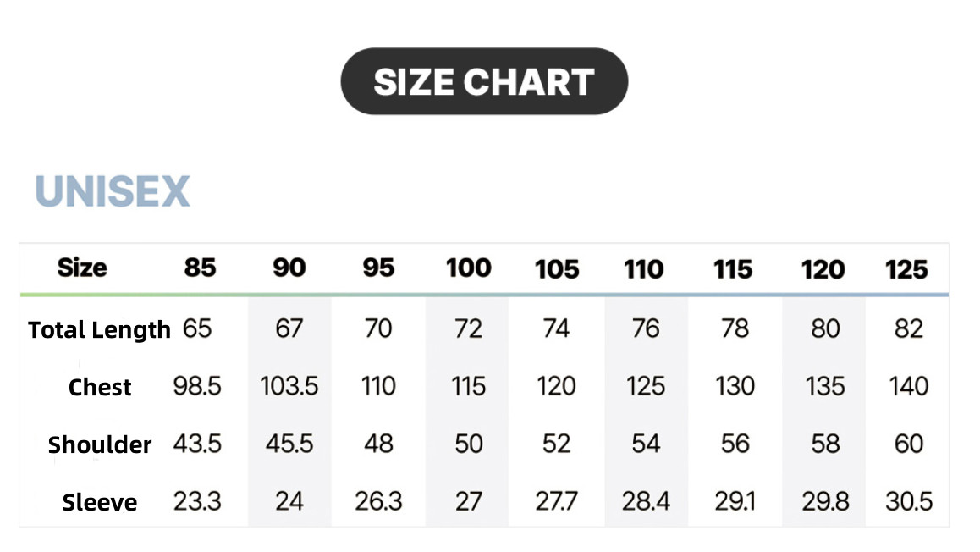Click the size 95 column header
The width and height of the screenshot is (980, 552).
[x=378, y=268]
